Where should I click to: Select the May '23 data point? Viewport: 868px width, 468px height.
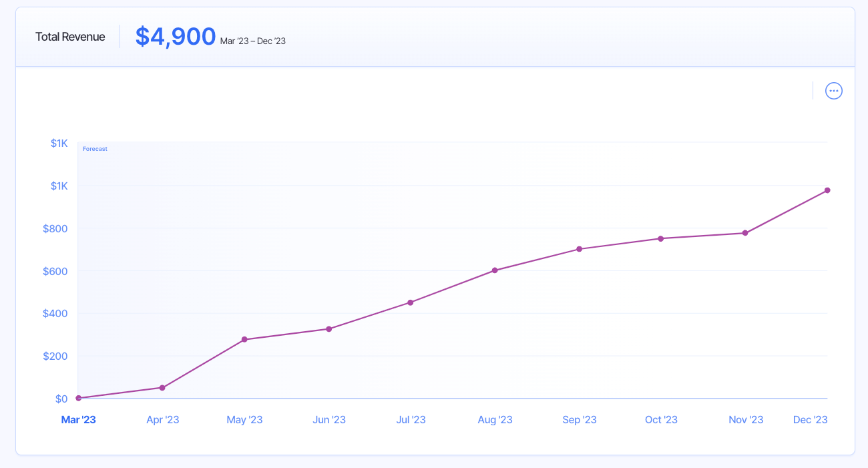tap(245, 338)
